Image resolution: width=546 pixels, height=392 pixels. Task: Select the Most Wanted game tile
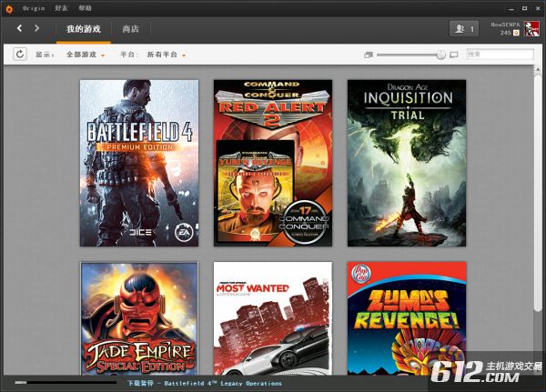(273, 318)
